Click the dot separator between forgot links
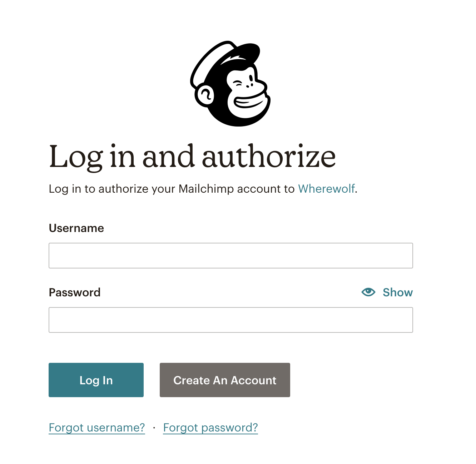This screenshot has height=464, width=476. click(154, 428)
